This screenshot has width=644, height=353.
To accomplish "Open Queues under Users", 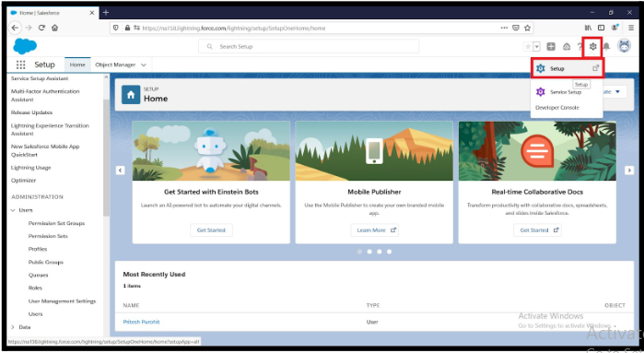I will 38,276.
